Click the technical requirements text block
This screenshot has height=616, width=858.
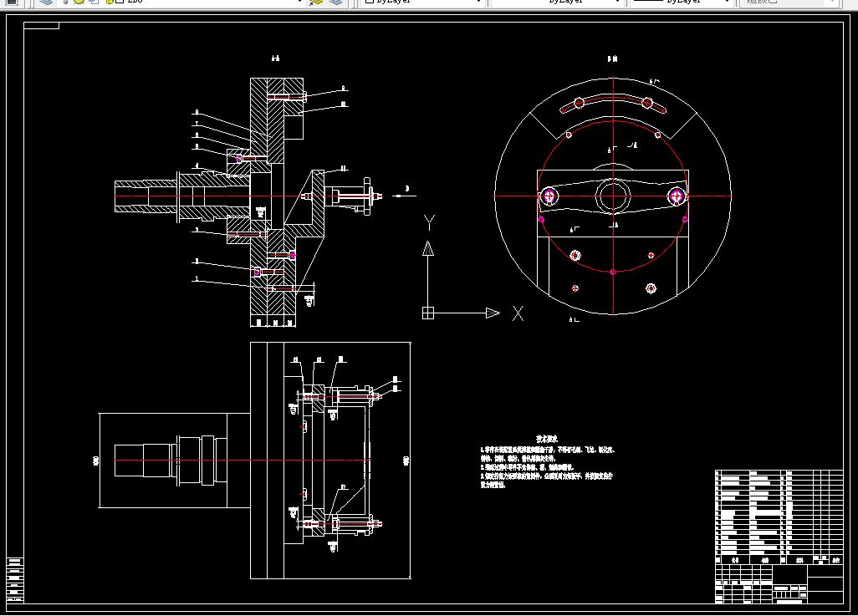pos(547,461)
